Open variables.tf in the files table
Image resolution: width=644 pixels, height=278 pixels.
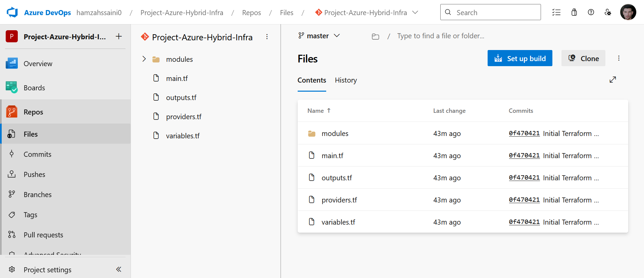pyautogui.click(x=338, y=222)
